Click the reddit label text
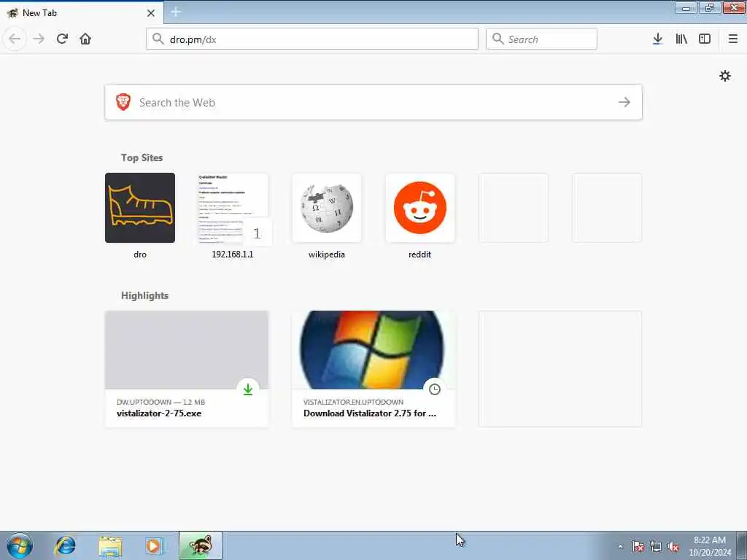This screenshot has height=560, width=747. click(x=419, y=254)
